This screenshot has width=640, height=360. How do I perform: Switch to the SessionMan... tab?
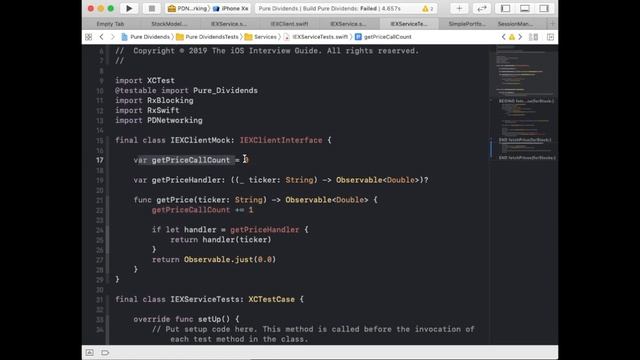click(x=515, y=24)
